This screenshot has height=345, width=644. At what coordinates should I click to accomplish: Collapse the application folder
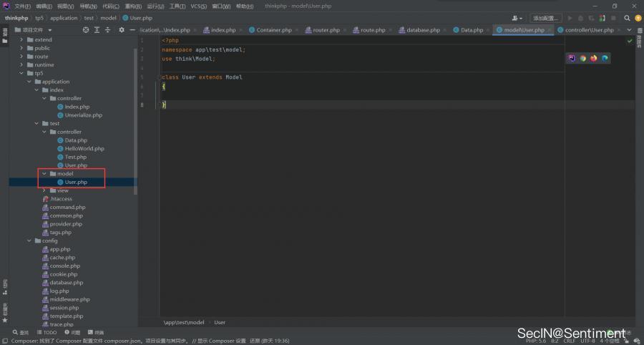[x=29, y=82]
